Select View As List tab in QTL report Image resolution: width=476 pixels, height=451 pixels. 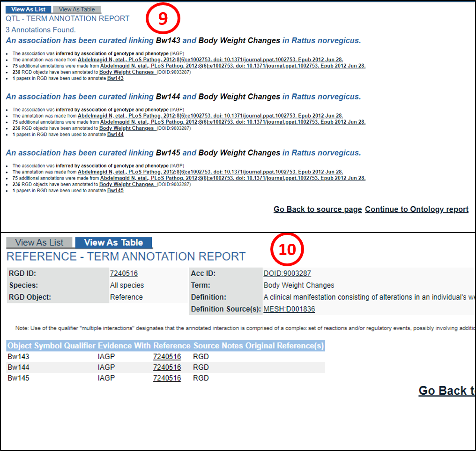point(28,9)
